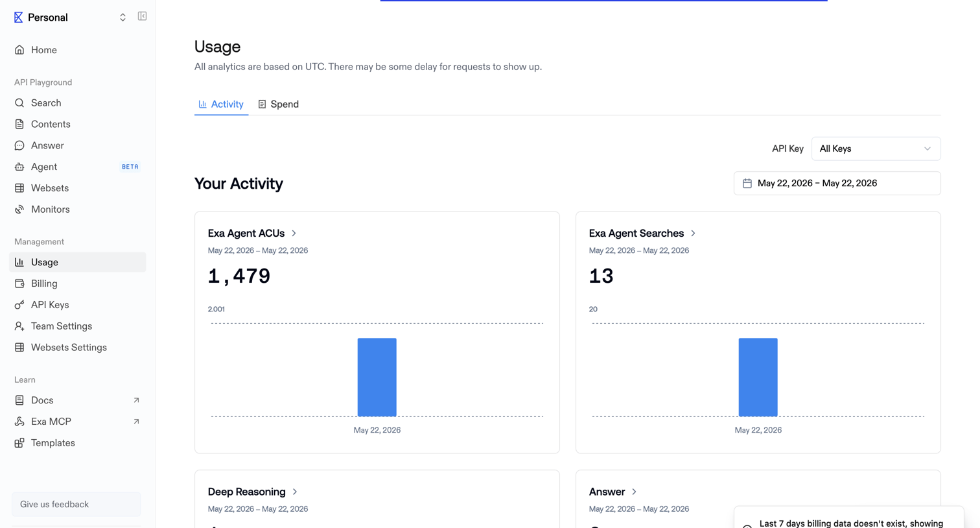980x528 pixels.
Task: Open the Billing page
Action: 78,283
